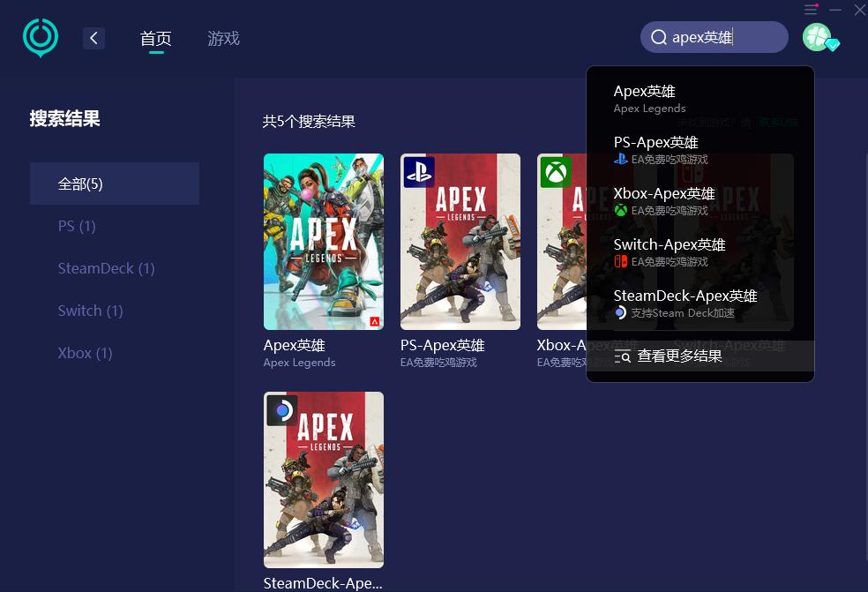Click Xbox icon on Xbox-Apex英雄 cover
The image size is (868, 592).
[x=555, y=172]
